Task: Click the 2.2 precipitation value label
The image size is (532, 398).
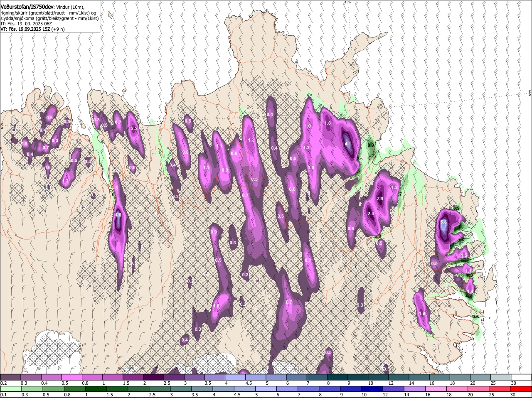Action: pos(134,128)
